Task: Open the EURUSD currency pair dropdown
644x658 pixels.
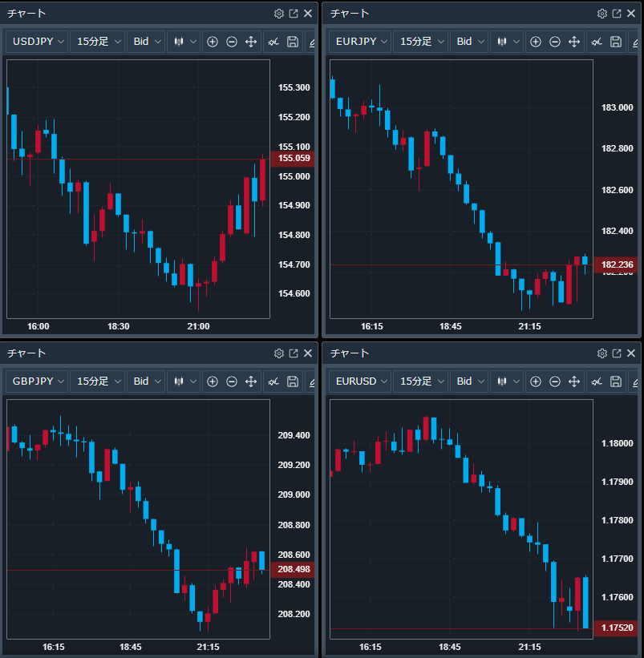Action: (x=361, y=381)
